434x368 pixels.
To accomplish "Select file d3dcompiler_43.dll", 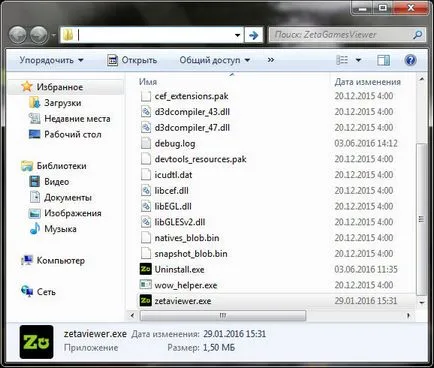I will [x=192, y=112].
